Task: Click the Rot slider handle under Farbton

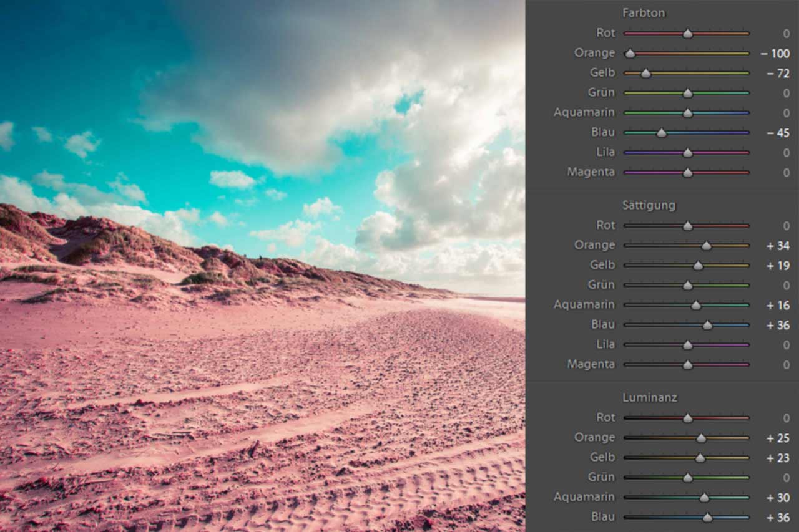Action: tap(687, 34)
